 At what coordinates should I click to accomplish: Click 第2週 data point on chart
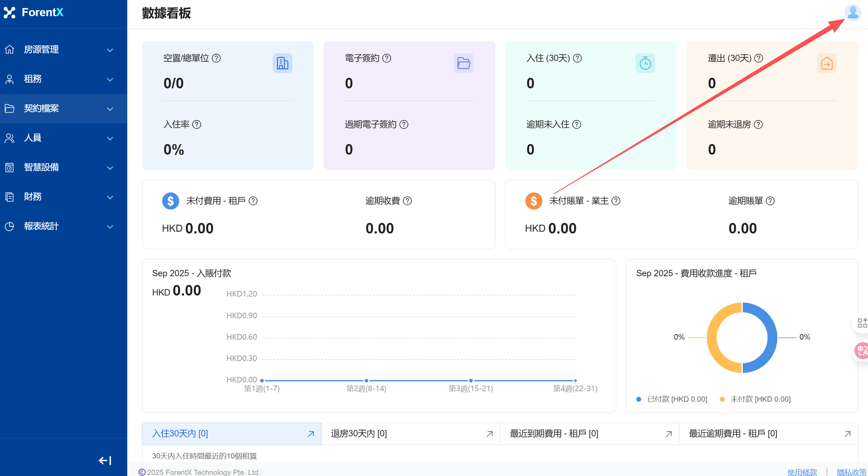click(x=366, y=380)
